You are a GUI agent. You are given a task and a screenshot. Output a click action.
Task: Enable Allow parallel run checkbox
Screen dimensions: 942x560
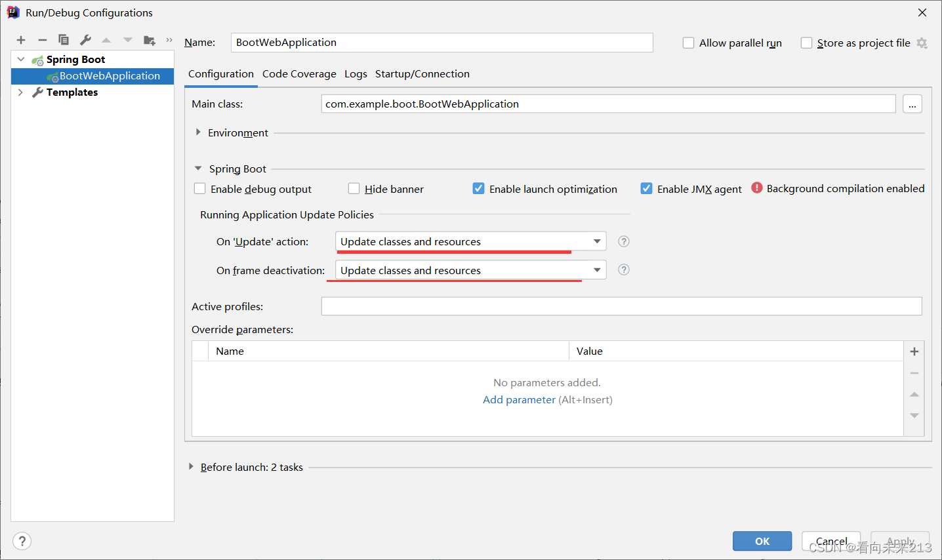[x=688, y=43]
